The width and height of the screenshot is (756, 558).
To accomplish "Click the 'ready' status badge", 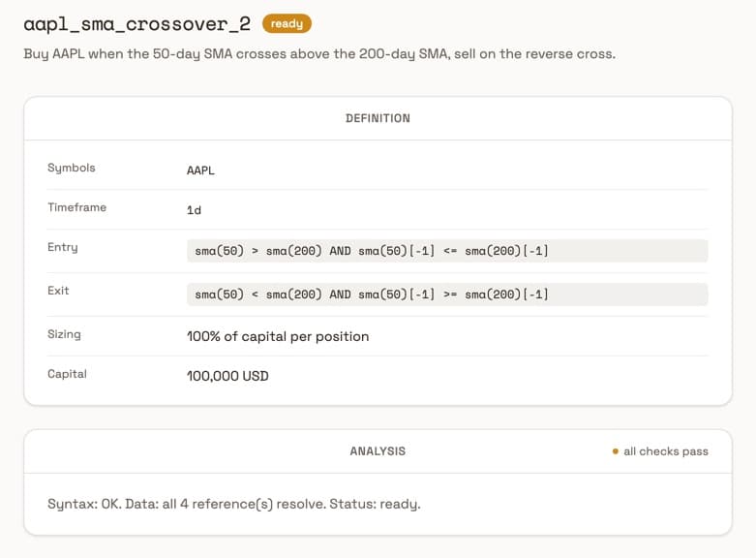I will coord(287,23).
